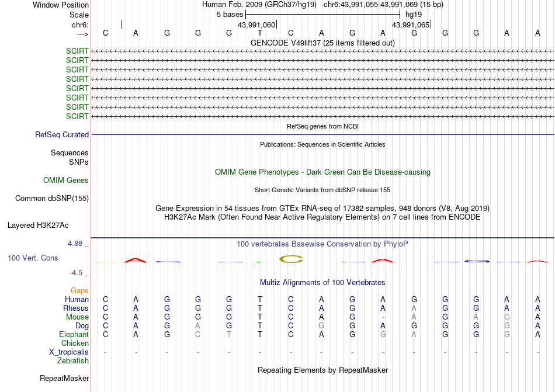The image size is (555, 392).
Task: Click the Scale track label
Action: click(x=79, y=15)
